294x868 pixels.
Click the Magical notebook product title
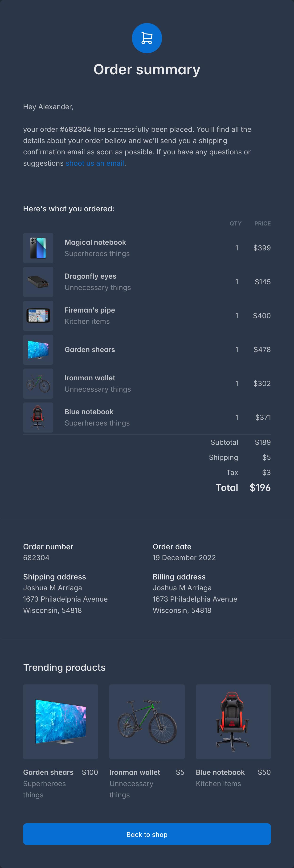[95, 242]
